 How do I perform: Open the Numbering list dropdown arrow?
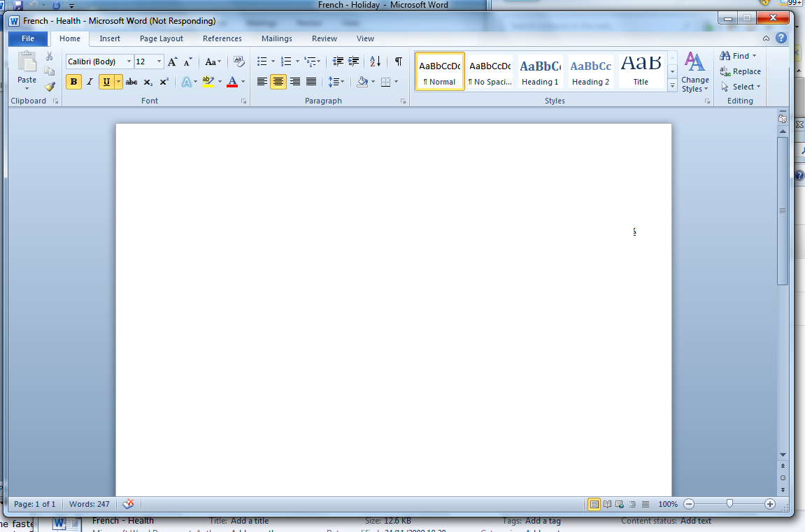coord(297,62)
